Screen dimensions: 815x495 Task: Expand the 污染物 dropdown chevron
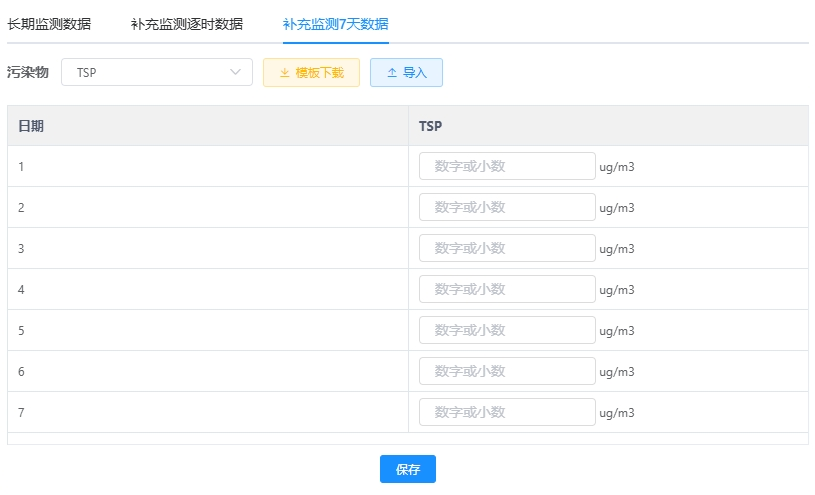[x=235, y=72]
